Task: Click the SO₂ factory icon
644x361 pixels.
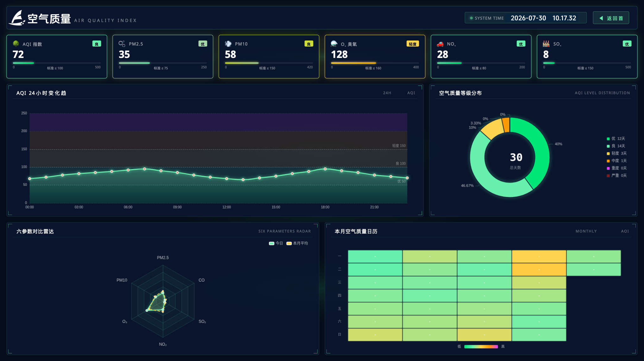Action: tap(546, 44)
